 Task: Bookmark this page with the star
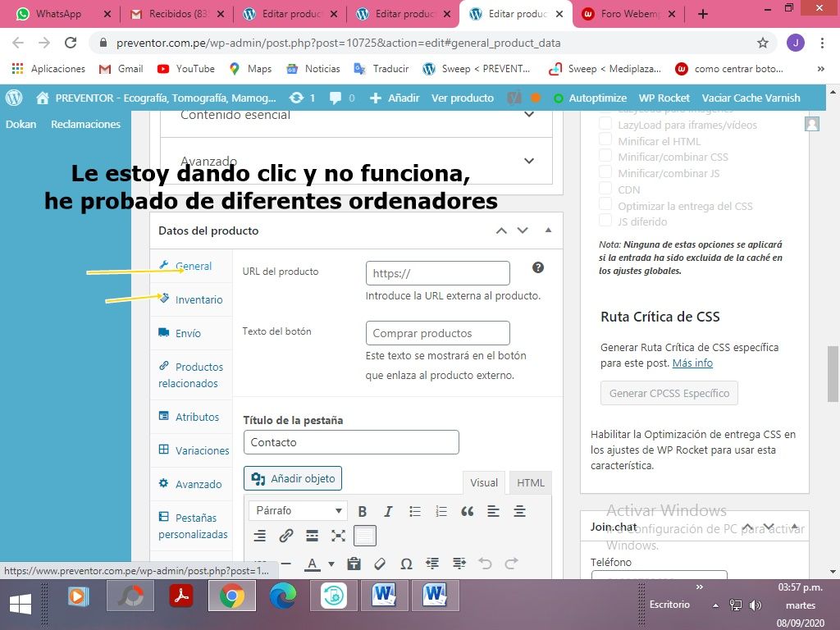pos(763,43)
